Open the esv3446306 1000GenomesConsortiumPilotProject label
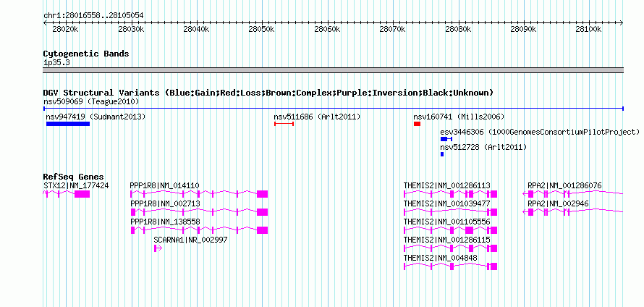Viewport: 644px width, 307px height. [x=540, y=132]
